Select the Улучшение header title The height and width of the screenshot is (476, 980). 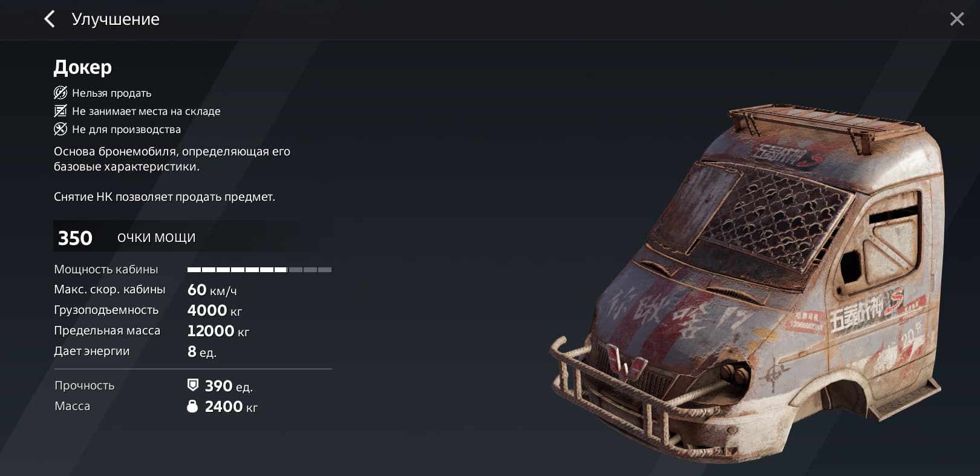click(x=116, y=19)
